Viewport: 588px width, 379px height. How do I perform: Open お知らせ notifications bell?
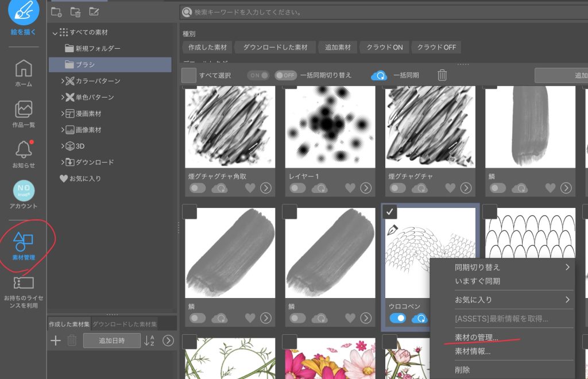click(24, 149)
